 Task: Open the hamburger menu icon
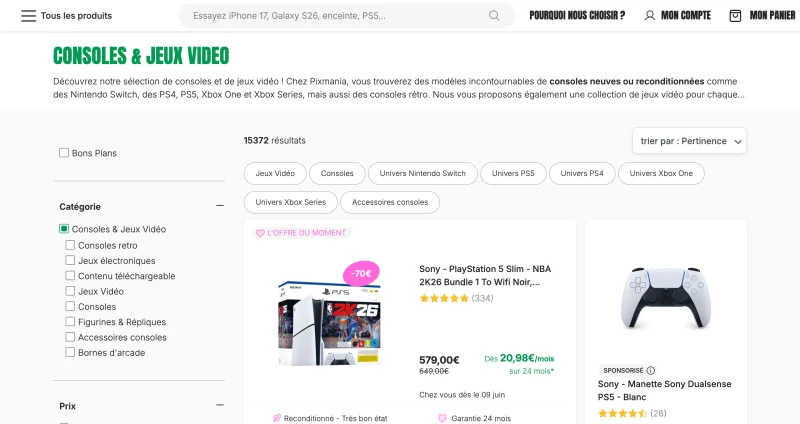coord(29,16)
